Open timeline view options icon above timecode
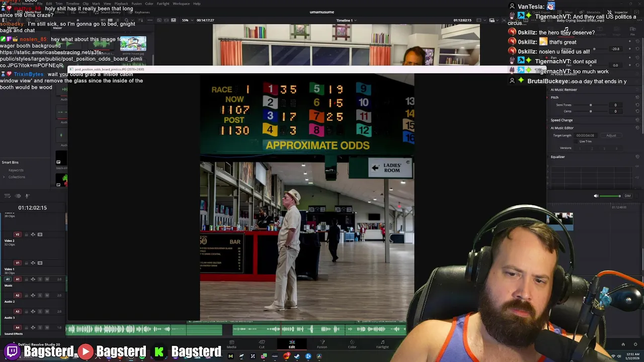Viewport: 644px width, 362px height. click(x=8, y=196)
